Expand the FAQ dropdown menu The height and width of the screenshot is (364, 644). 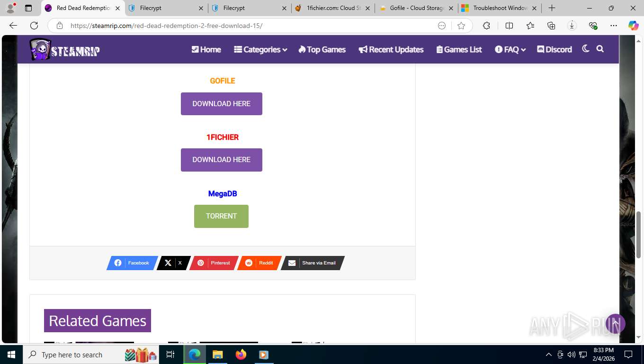tap(510, 49)
